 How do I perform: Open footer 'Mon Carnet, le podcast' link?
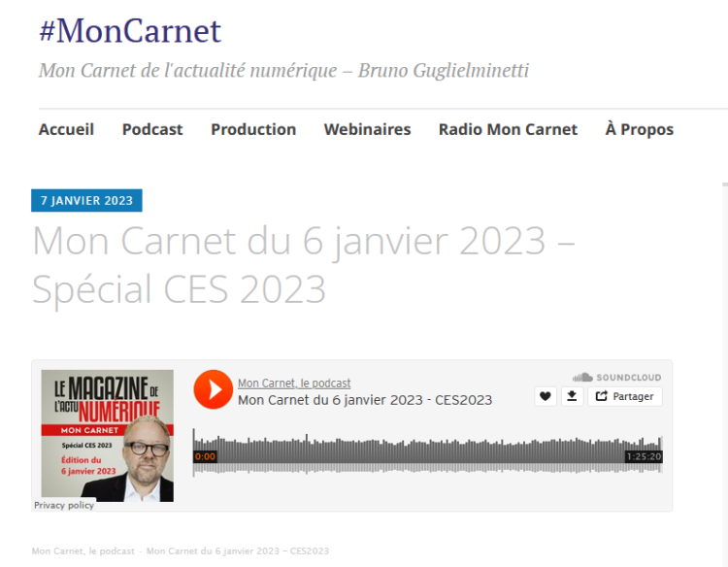click(x=83, y=551)
